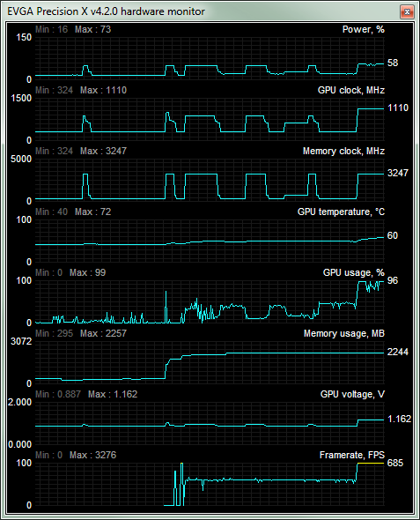Image resolution: width=420 pixels, height=520 pixels.
Task: Click the GPU clock current value 1110
Action: (x=398, y=108)
